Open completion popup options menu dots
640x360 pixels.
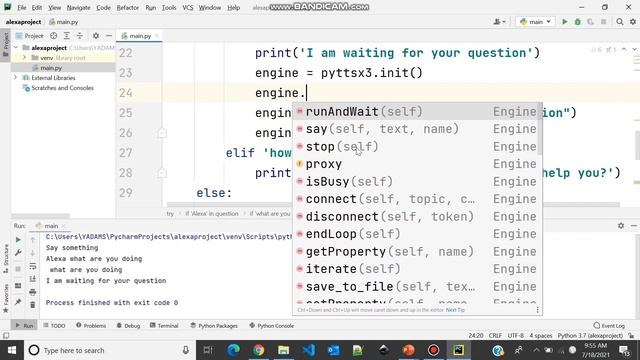click(538, 310)
